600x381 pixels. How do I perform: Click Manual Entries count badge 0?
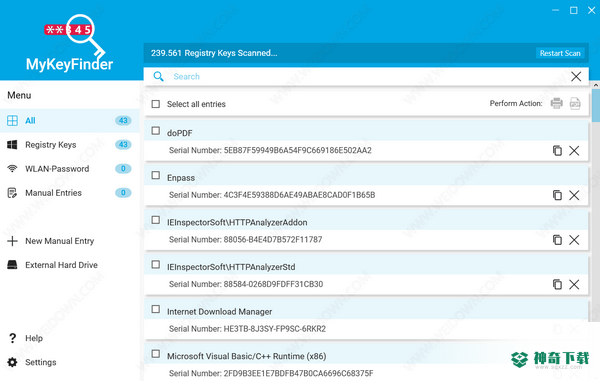(x=123, y=193)
